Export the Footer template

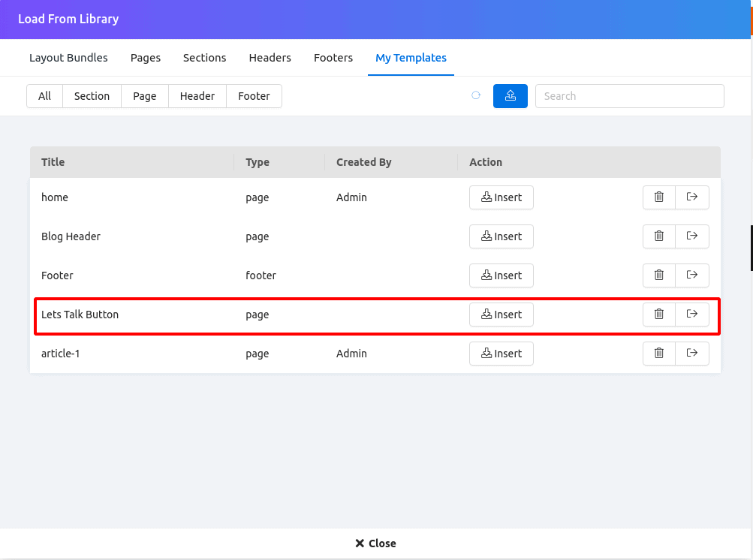[692, 275]
